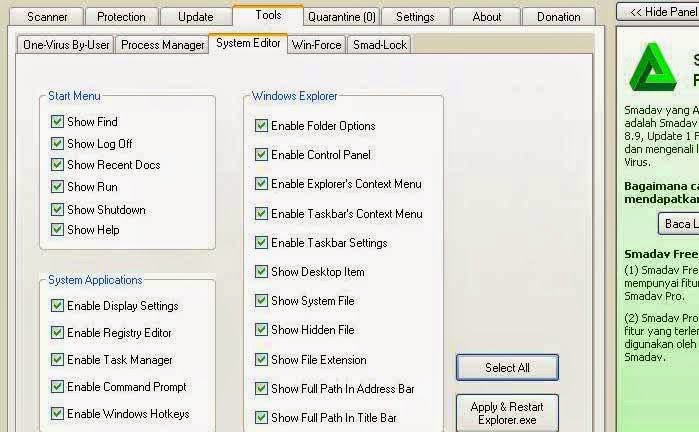Toggle Show Full Path In Address Bar
The width and height of the screenshot is (699, 432).
(x=261, y=388)
